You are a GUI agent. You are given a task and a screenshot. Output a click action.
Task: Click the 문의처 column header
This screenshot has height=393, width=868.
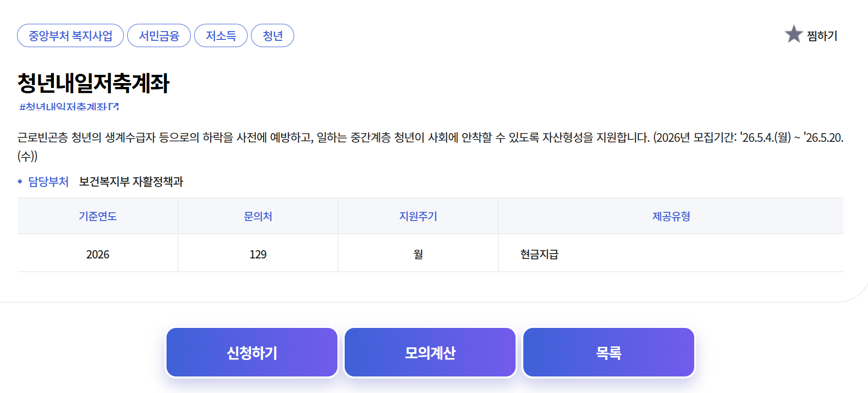pyautogui.click(x=258, y=216)
